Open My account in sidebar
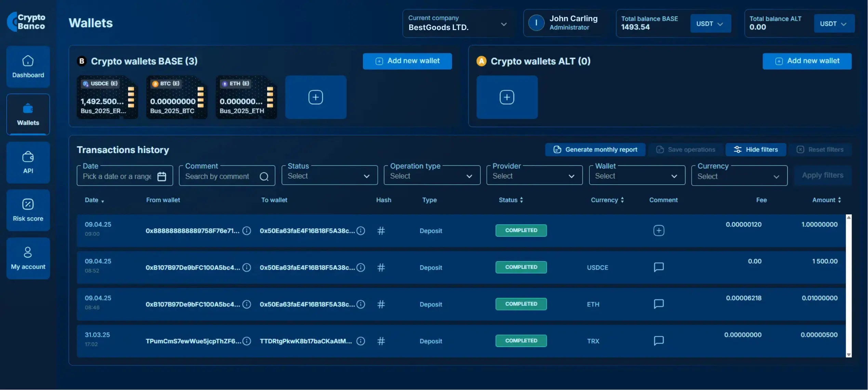The width and height of the screenshot is (868, 390). pos(28,258)
